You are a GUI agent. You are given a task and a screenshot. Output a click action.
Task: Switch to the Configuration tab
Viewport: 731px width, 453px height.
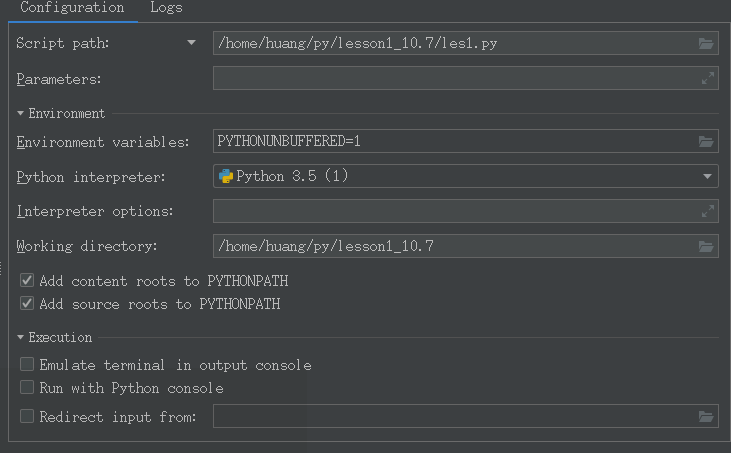[x=72, y=8]
